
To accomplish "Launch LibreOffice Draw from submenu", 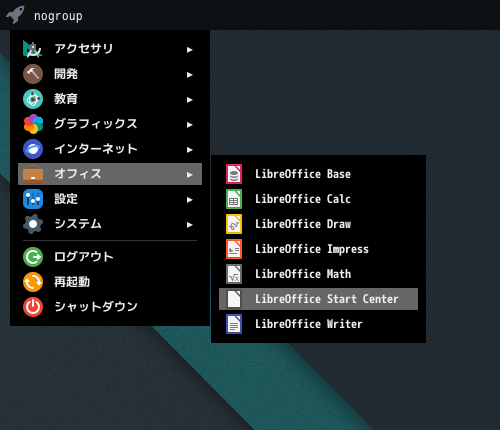I will coord(318,224).
